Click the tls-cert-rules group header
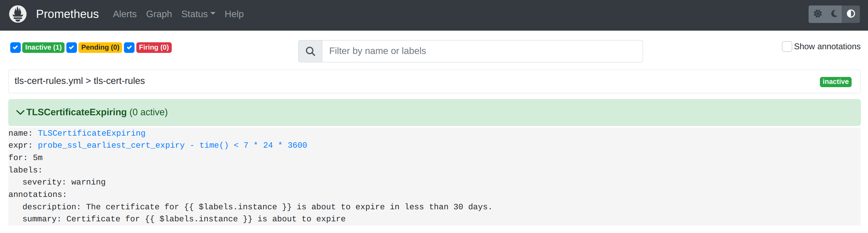The image size is (868, 233). pos(79,81)
